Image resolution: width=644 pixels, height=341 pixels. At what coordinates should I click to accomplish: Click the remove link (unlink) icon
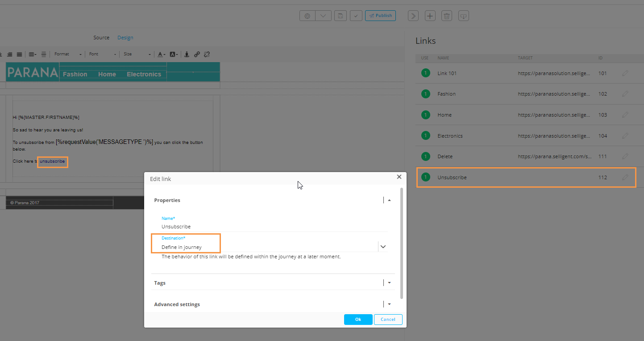[x=207, y=54]
